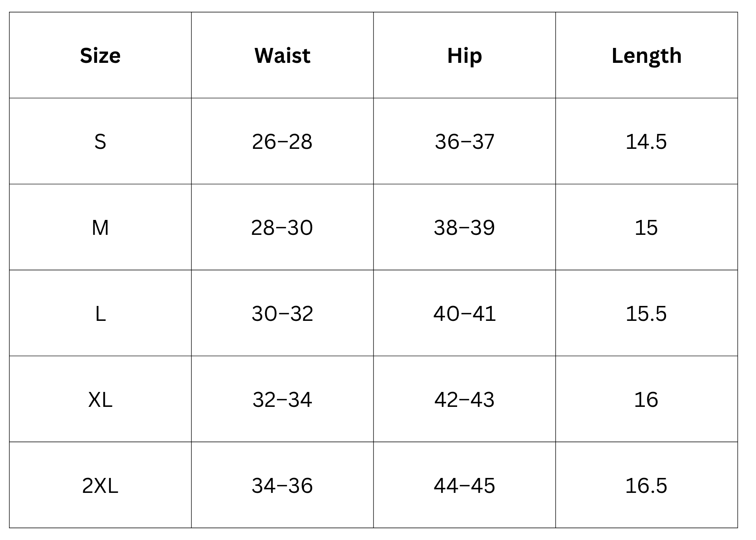The image size is (756, 540).
Task: Select the M size cell
Action: (100, 227)
